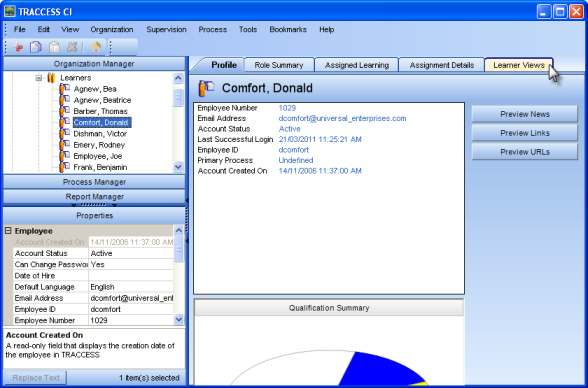Click the Can Change Password value Yes
The image size is (588, 388).
click(x=131, y=265)
